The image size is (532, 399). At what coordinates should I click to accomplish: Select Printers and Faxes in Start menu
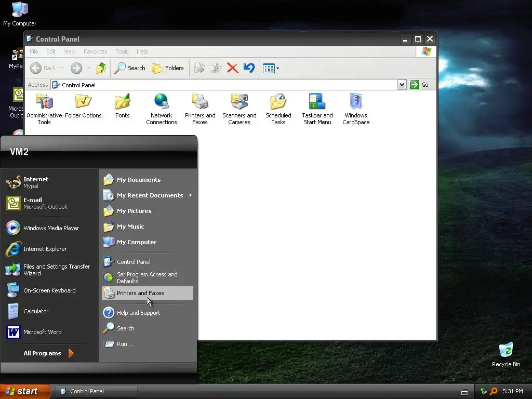point(148,293)
